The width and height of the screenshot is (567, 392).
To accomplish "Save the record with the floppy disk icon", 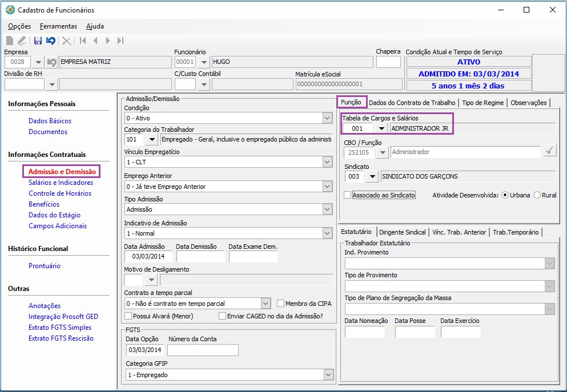I will [x=38, y=41].
